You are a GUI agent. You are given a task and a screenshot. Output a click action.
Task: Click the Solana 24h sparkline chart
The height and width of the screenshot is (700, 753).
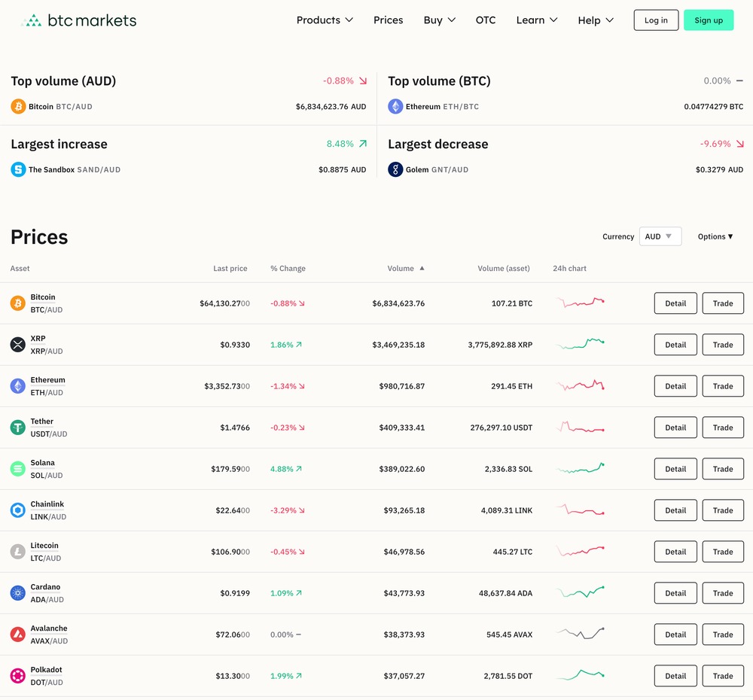point(580,468)
